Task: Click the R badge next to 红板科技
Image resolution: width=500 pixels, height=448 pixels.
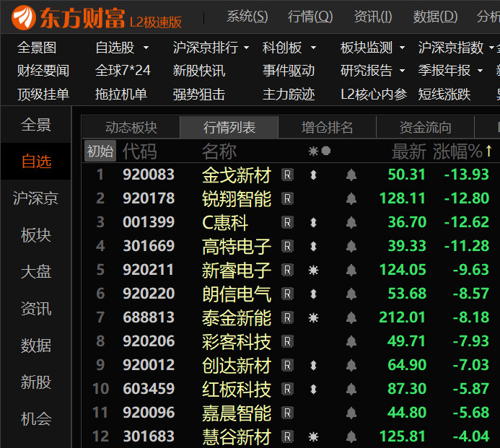Action: (x=287, y=389)
